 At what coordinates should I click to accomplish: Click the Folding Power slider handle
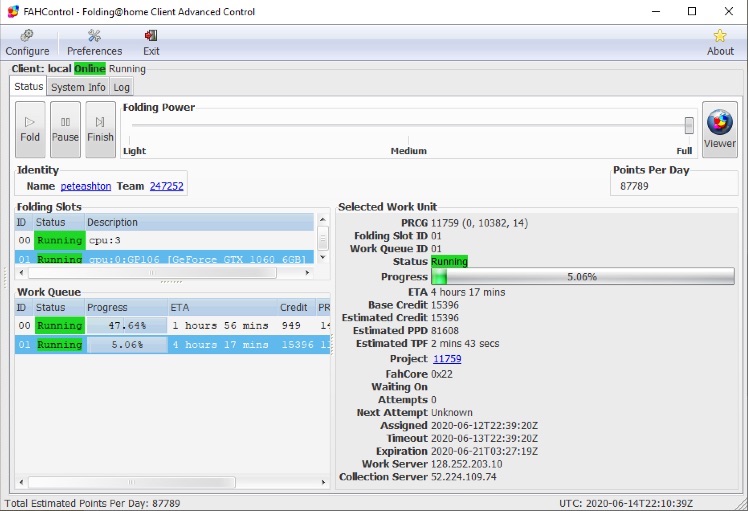689,125
